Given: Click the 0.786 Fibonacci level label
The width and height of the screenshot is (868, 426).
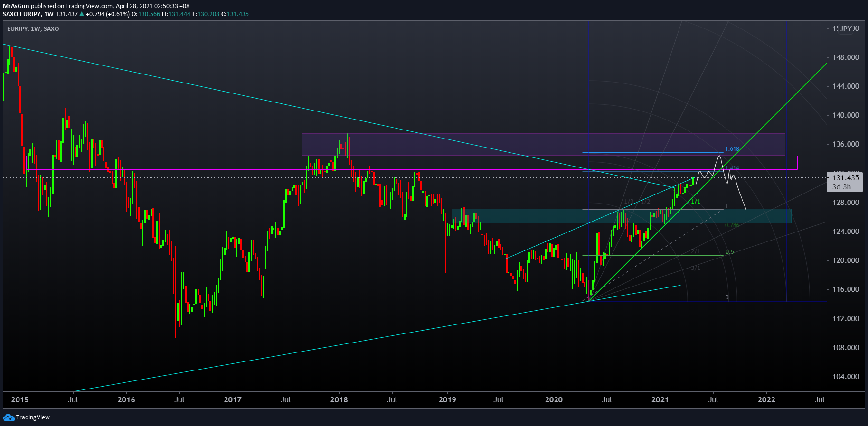Looking at the screenshot, I should coord(732,225).
